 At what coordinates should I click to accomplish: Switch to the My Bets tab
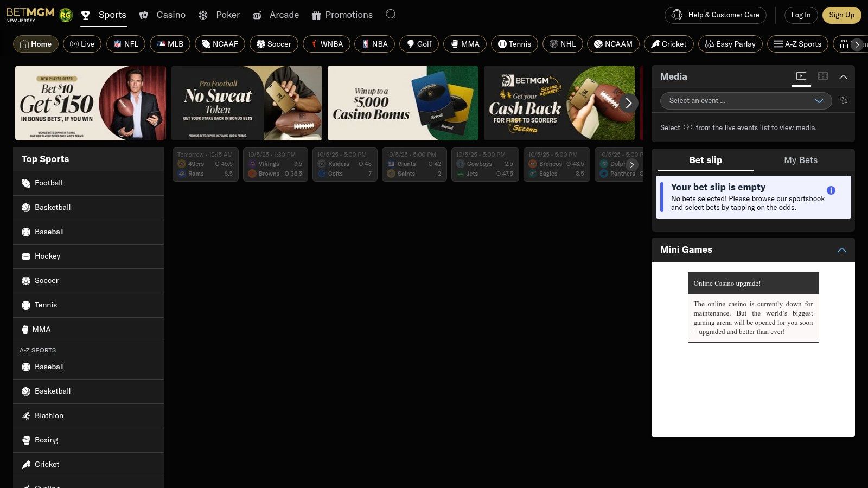point(800,160)
